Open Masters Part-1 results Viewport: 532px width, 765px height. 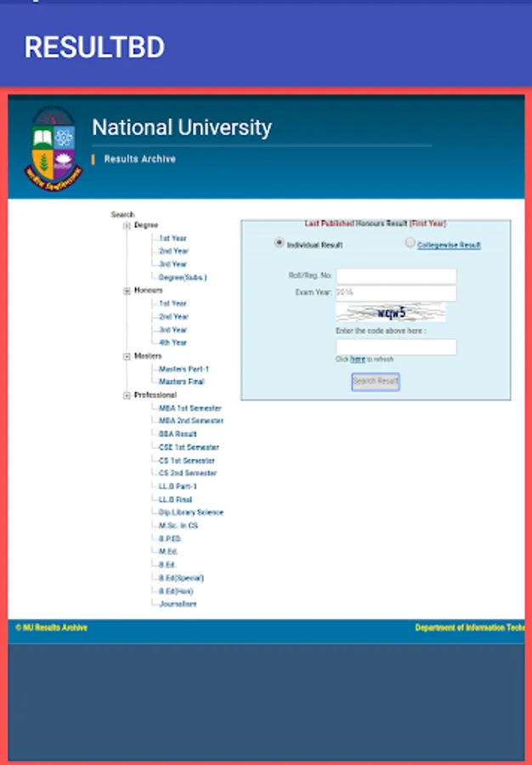pyautogui.click(x=184, y=369)
